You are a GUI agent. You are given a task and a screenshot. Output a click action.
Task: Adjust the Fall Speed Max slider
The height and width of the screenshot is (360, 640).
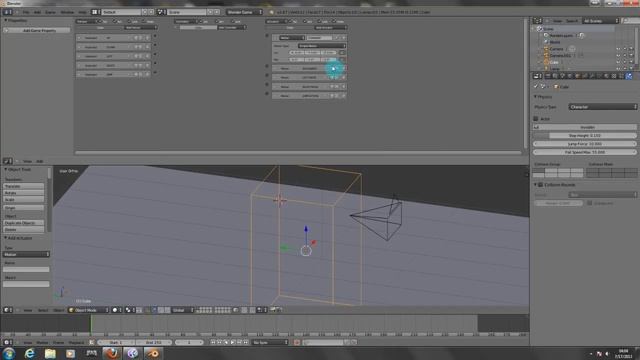point(585,152)
